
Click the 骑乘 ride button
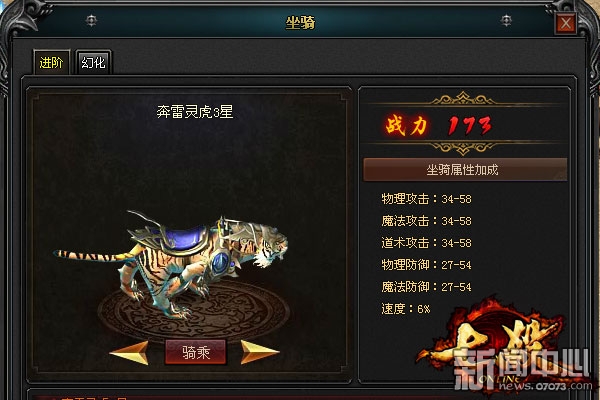(196, 352)
